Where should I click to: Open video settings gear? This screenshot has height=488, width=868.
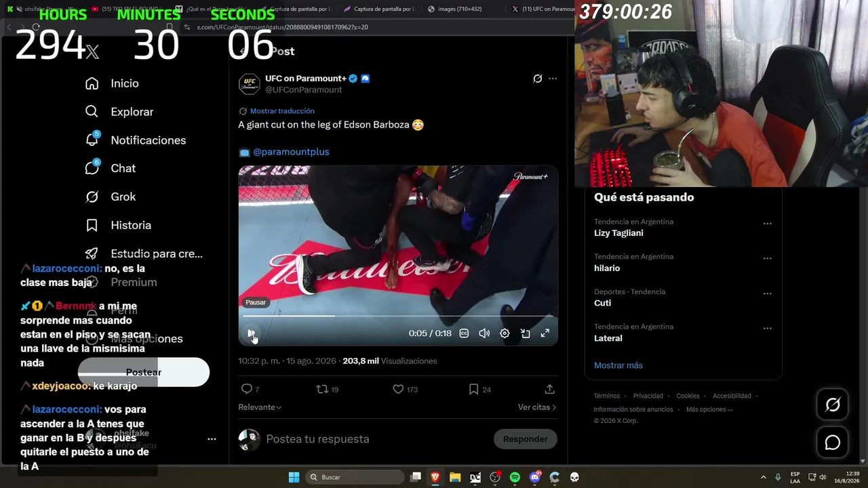coord(505,333)
